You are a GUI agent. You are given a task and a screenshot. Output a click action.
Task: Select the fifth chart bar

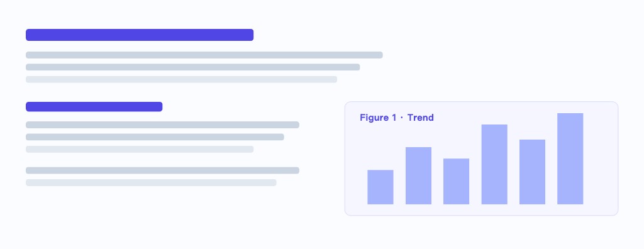[532, 172]
